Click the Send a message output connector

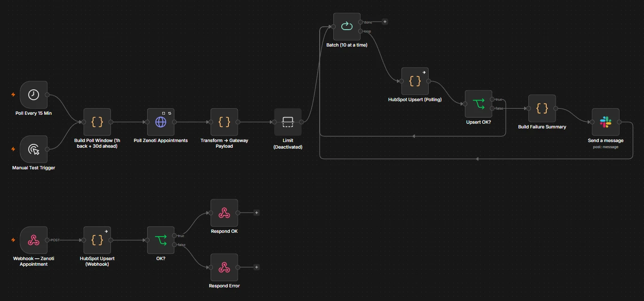[620, 122]
